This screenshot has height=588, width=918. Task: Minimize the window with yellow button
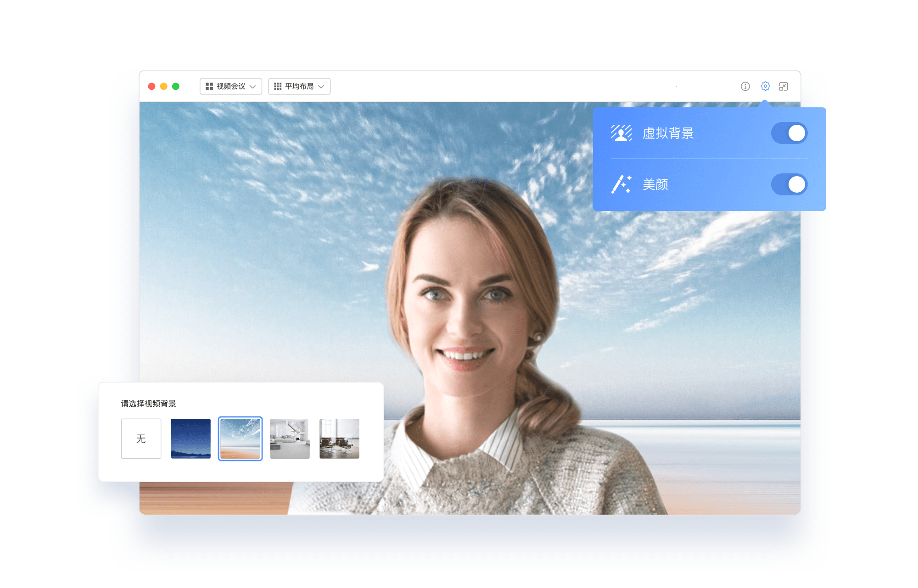(163, 86)
